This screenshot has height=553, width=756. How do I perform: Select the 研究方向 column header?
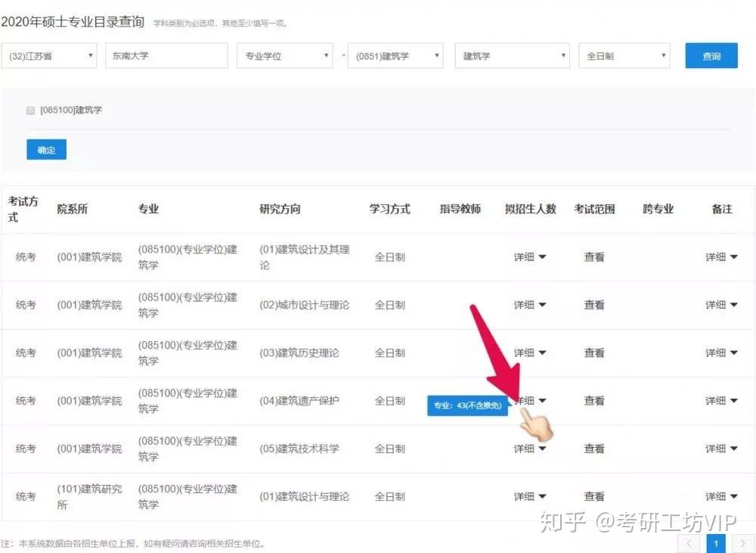click(x=280, y=209)
